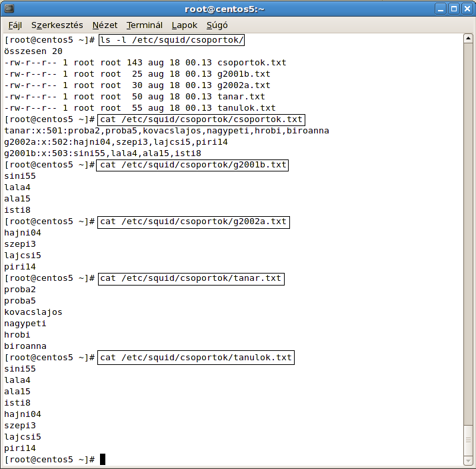Click the cat g2002a.txt command
The width and height of the screenshot is (476, 469).
pyautogui.click(x=193, y=221)
